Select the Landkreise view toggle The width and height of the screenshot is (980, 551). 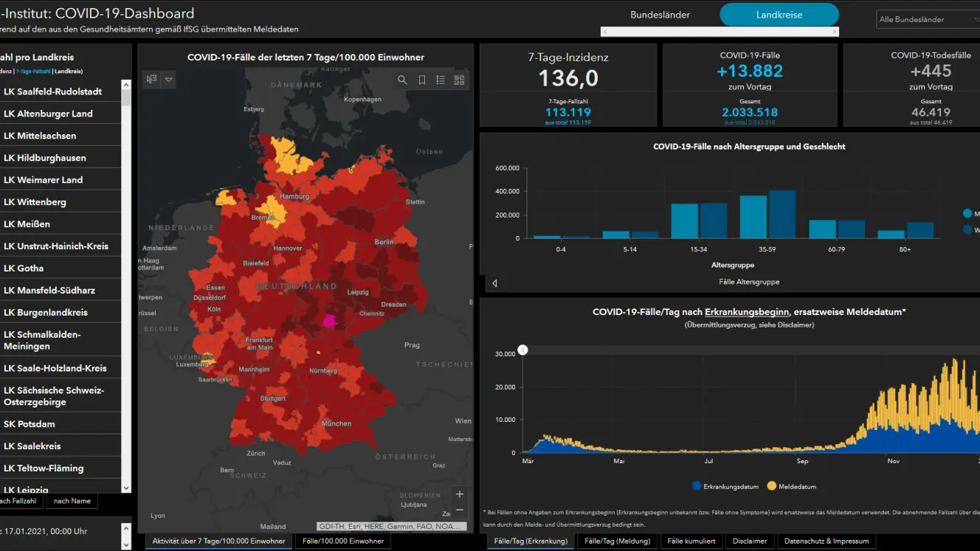coord(779,15)
